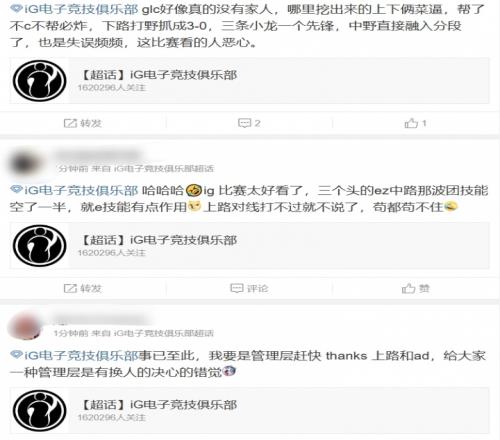Click the third post's source link next to 1分钟前
Screen dimensions: 500x440
pos(164,333)
